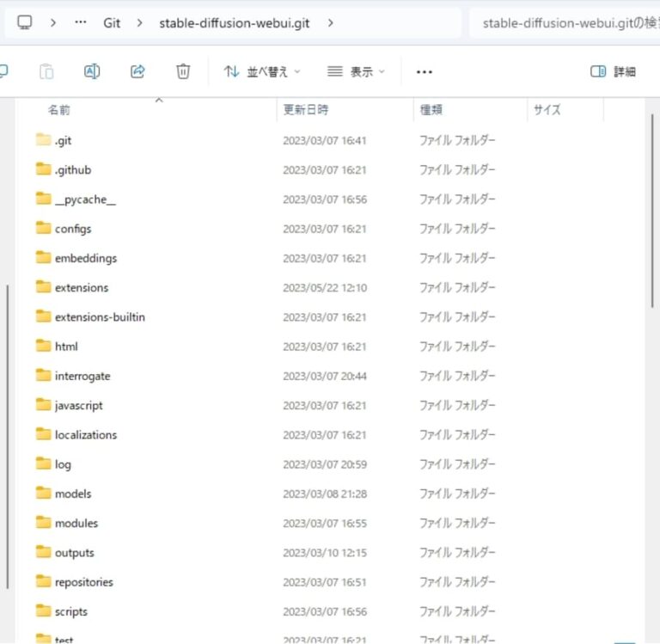The width and height of the screenshot is (660, 644).
Task: Click the PC monitor icon in breadcrumb
Action: [x=25, y=23]
